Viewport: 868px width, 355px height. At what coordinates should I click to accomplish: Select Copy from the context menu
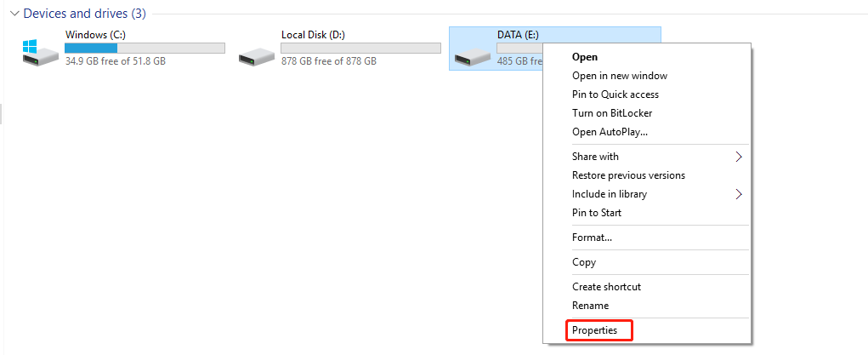point(584,262)
